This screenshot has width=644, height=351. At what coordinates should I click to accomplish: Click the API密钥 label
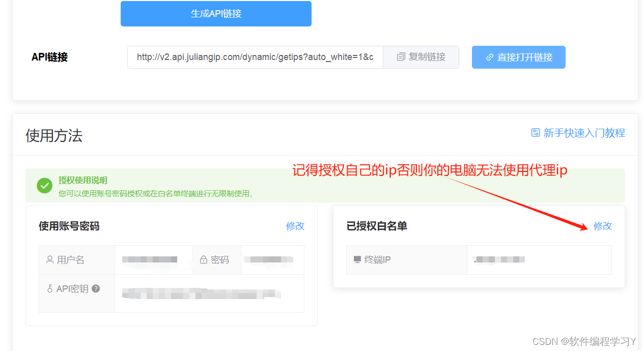pyautogui.click(x=72, y=288)
